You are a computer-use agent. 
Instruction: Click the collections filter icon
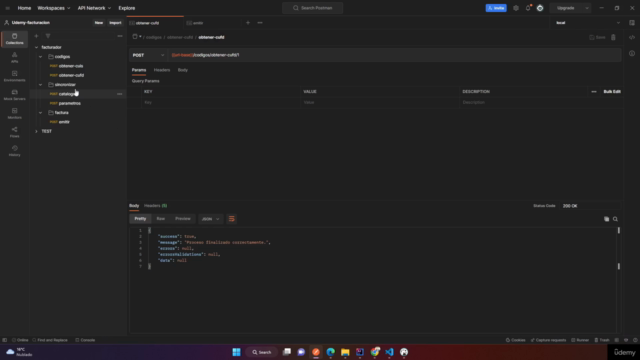48,36
